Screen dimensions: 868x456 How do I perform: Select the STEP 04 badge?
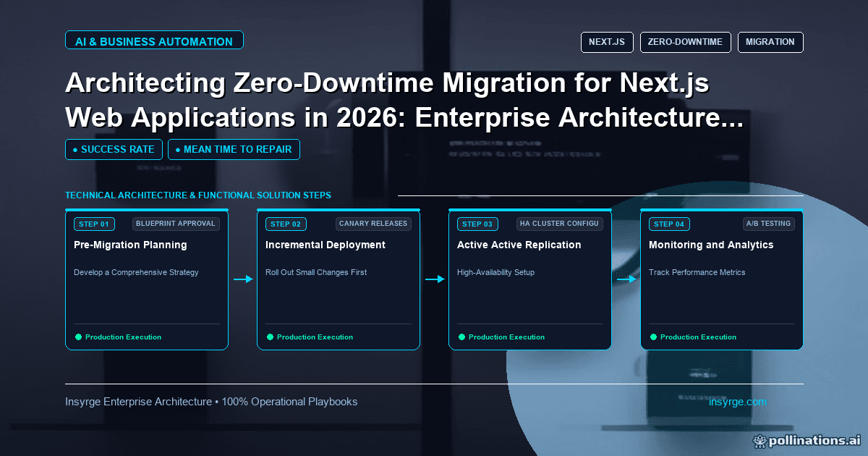pyautogui.click(x=669, y=224)
